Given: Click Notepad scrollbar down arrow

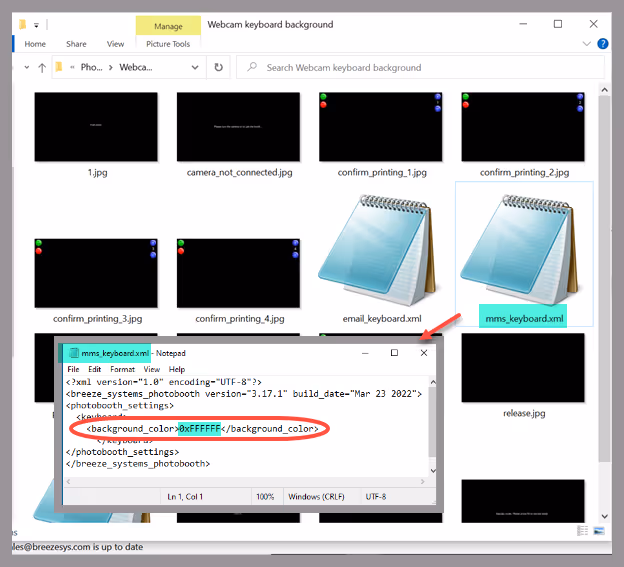Looking at the screenshot, I should [433, 471].
